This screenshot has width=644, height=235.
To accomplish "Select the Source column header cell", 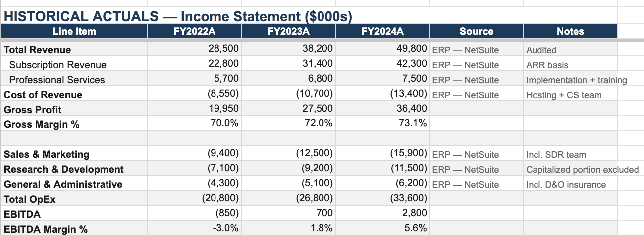I will [x=476, y=31].
